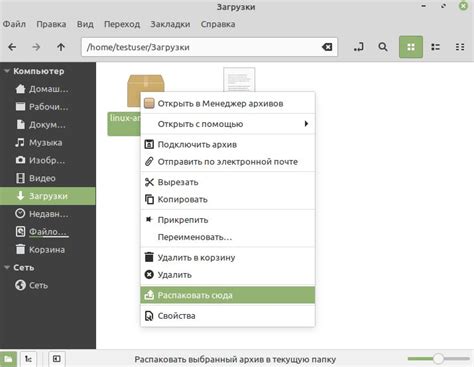Collapse the Компьютер sidebar section

click(x=7, y=71)
